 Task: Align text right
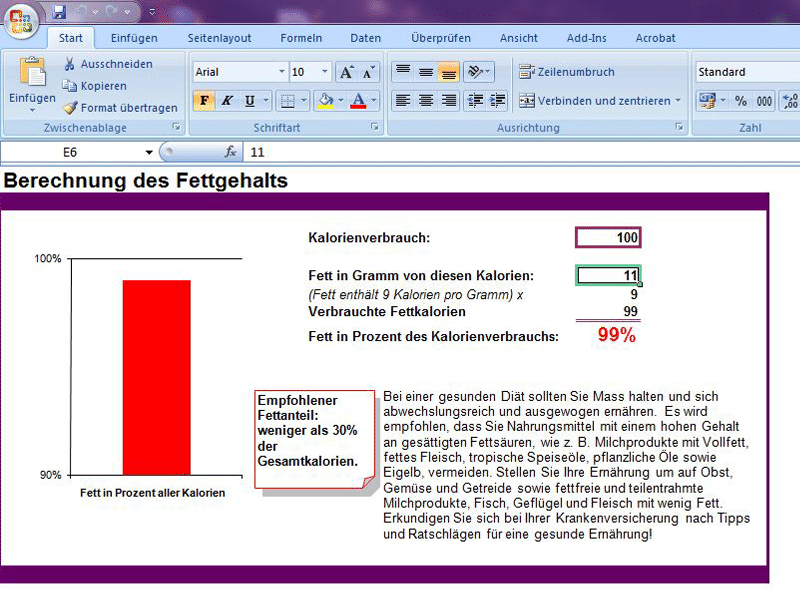point(448,101)
